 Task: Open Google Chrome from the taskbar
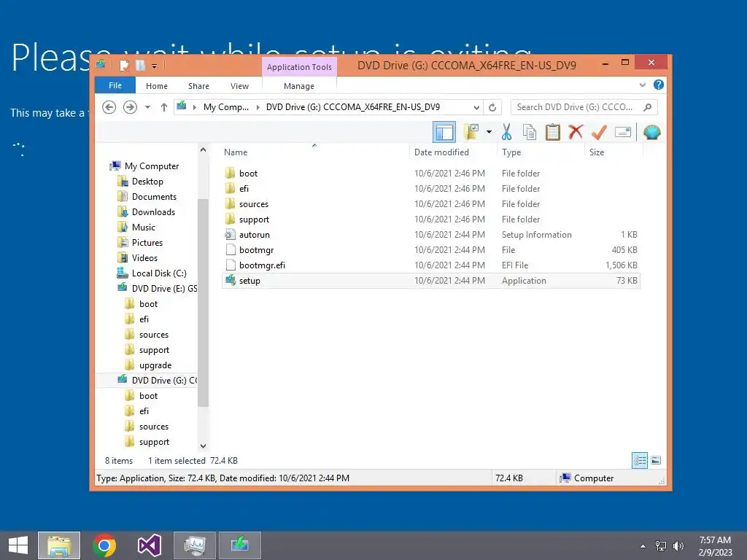tap(104, 545)
